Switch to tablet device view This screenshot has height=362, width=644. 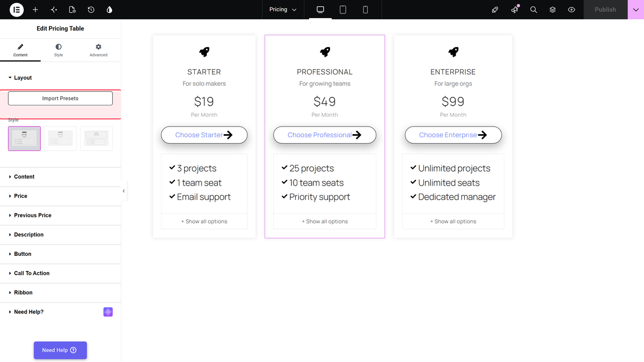343,10
